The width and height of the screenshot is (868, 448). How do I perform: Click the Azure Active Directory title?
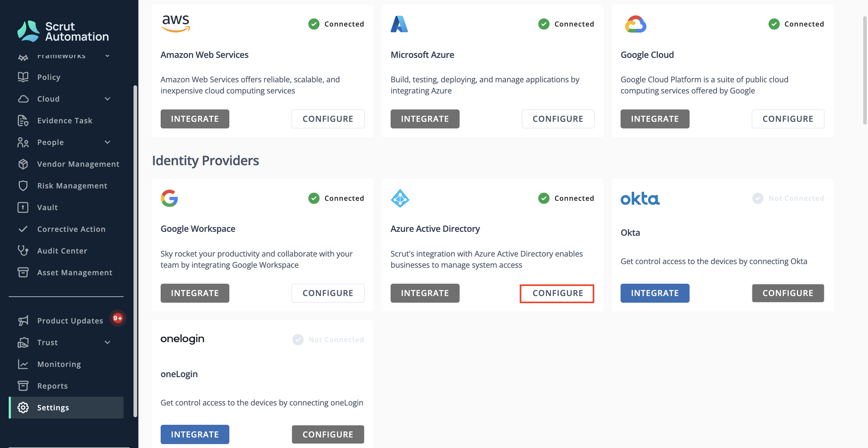pyautogui.click(x=435, y=229)
